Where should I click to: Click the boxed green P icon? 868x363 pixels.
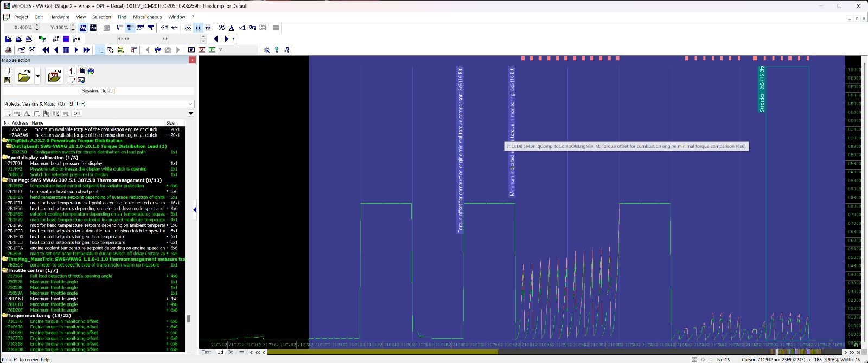(212, 50)
